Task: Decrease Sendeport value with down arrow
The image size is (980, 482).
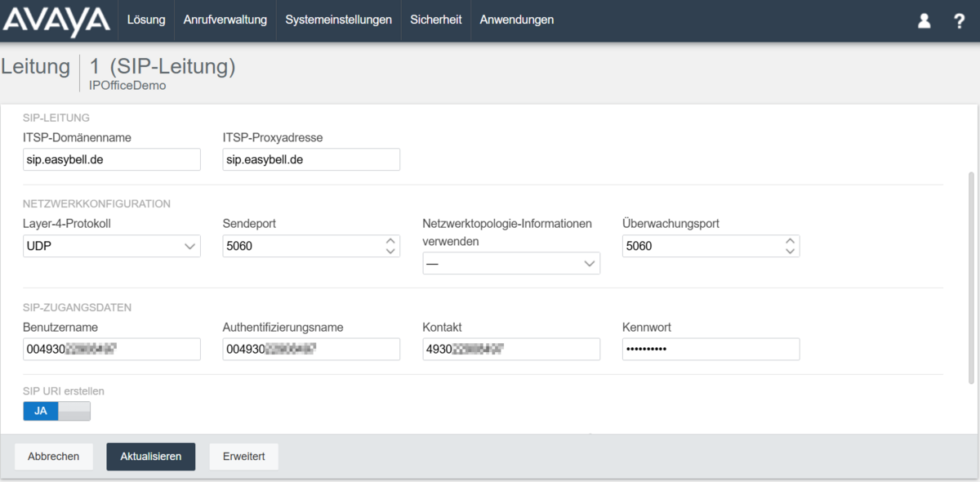Action: (x=390, y=252)
